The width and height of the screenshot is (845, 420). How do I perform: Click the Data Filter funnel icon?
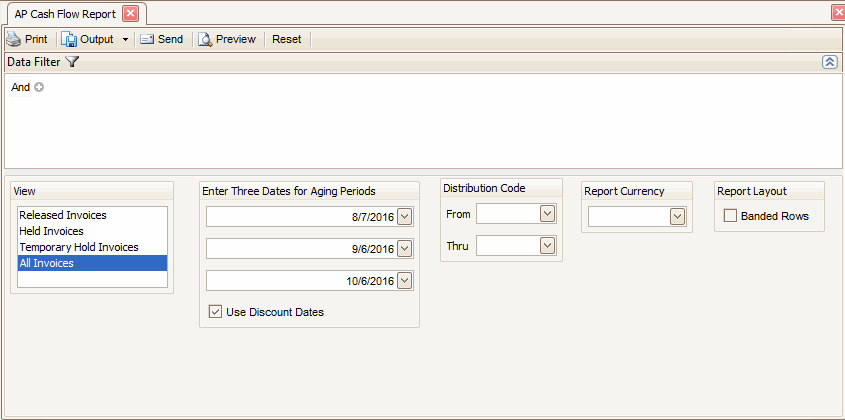(72, 62)
